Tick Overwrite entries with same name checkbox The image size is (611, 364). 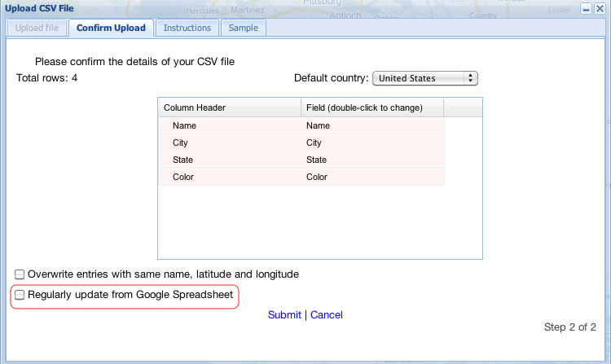pyautogui.click(x=20, y=274)
